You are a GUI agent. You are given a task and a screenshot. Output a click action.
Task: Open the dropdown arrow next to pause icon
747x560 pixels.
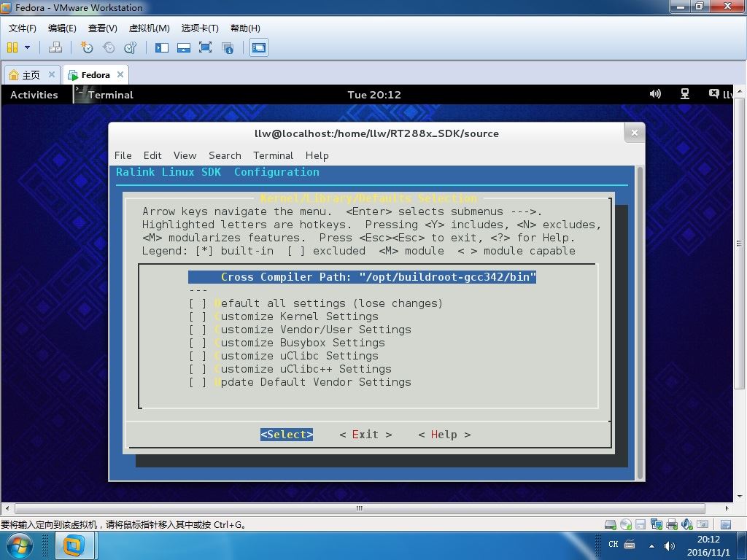(27, 47)
